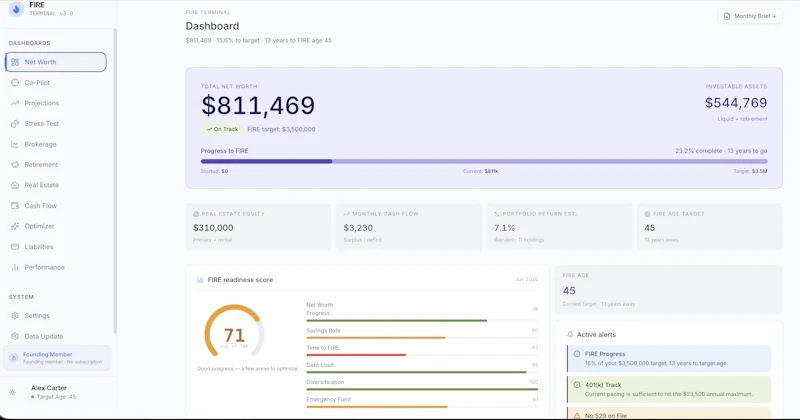Click the Cash Flow wallet icon
Screen dimensions: 800x420
click(x=15, y=206)
